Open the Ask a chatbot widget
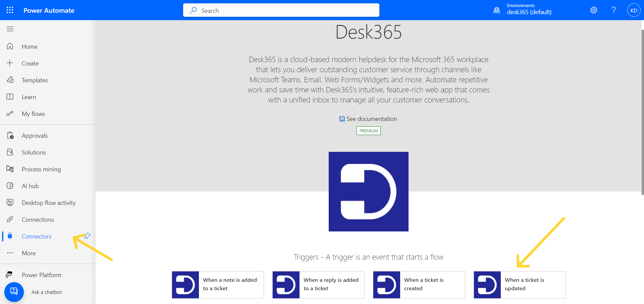This screenshot has height=304, width=644. point(14,292)
